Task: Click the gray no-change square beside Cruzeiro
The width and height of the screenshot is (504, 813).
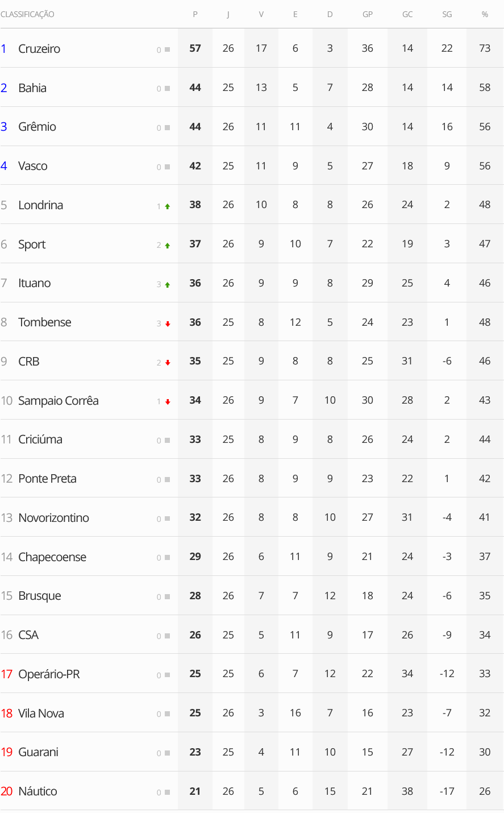Action: click(168, 50)
